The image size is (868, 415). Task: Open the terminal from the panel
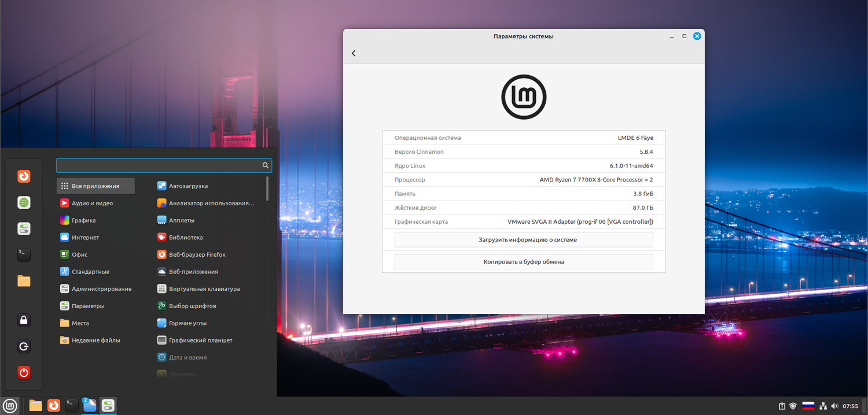click(x=71, y=406)
